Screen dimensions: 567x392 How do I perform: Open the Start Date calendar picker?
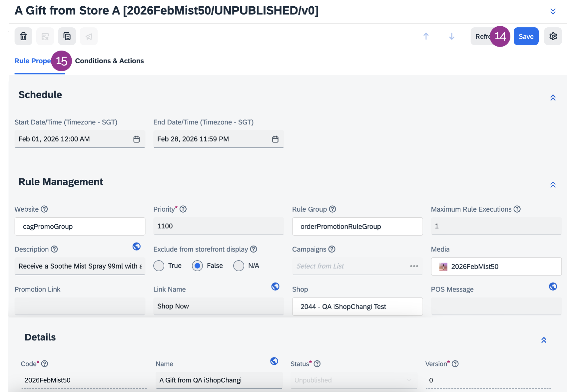[x=137, y=139]
